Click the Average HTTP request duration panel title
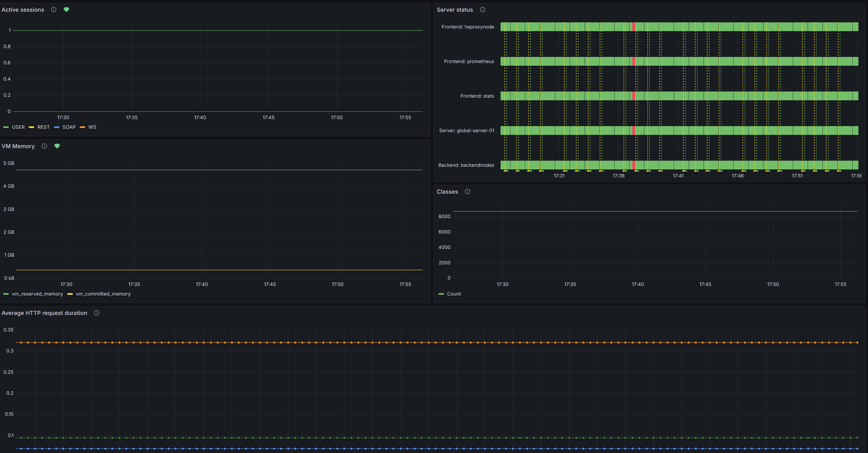The image size is (868, 453). [x=44, y=313]
